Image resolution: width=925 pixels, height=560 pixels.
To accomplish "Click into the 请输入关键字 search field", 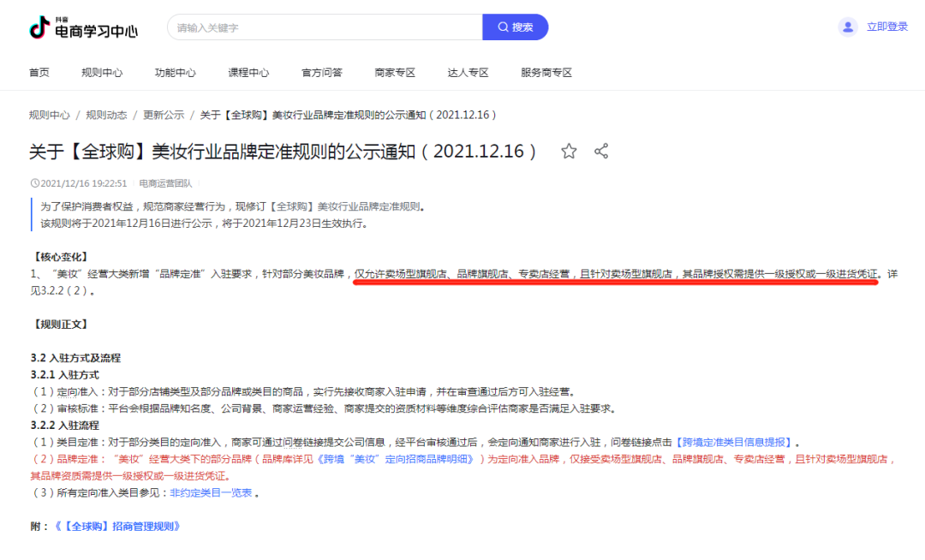I will pyautogui.click(x=325, y=27).
